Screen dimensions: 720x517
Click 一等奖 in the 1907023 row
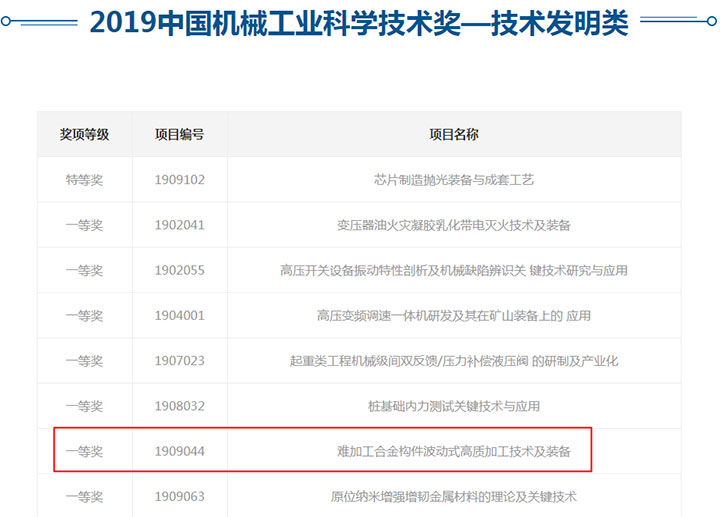tap(84, 361)
